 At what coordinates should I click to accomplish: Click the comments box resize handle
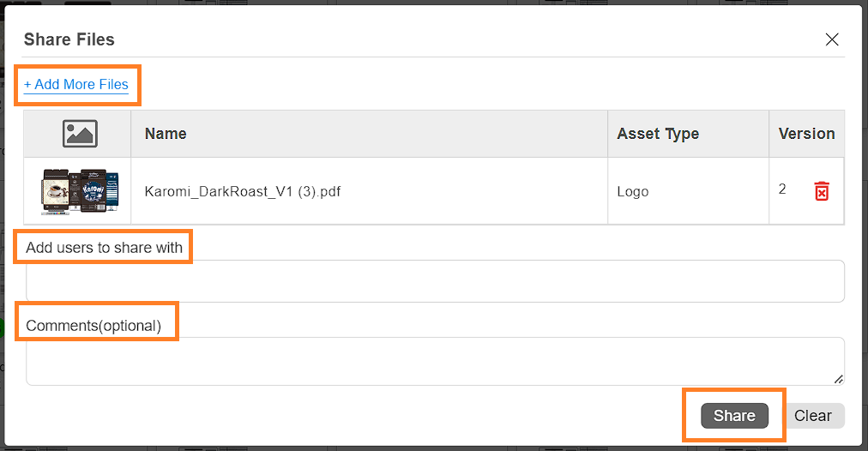pyautogui.click(x=839, y=379)
